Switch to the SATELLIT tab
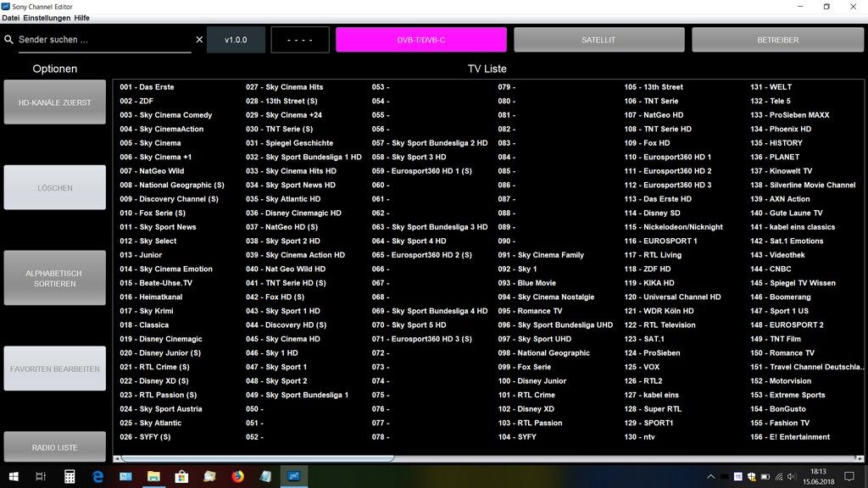 (599, 40)
